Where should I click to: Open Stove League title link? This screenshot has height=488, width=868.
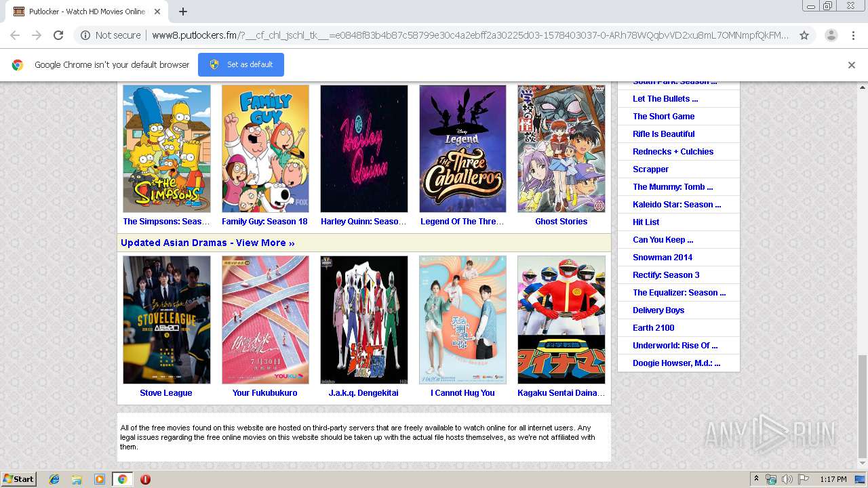click(166, 393)
